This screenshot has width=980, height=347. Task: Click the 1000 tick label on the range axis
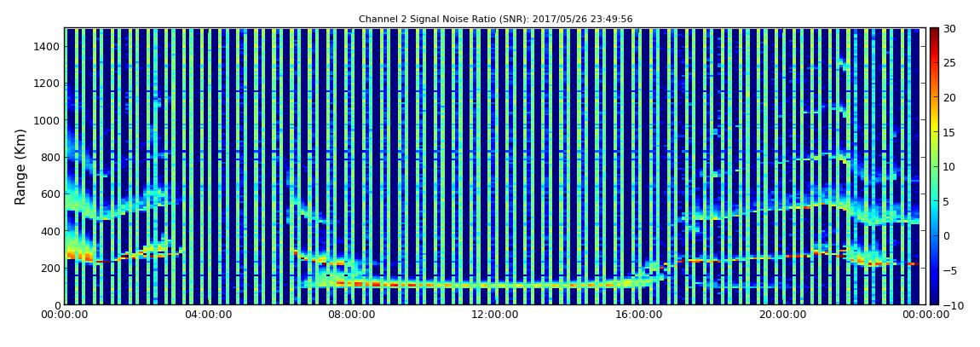coord(48,121)
